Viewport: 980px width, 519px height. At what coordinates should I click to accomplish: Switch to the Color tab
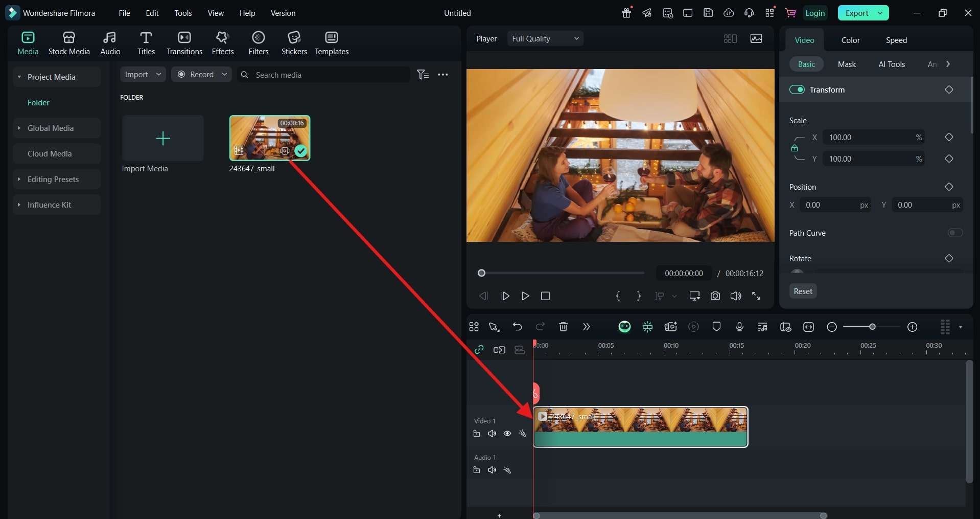click(x=850, y=40)
